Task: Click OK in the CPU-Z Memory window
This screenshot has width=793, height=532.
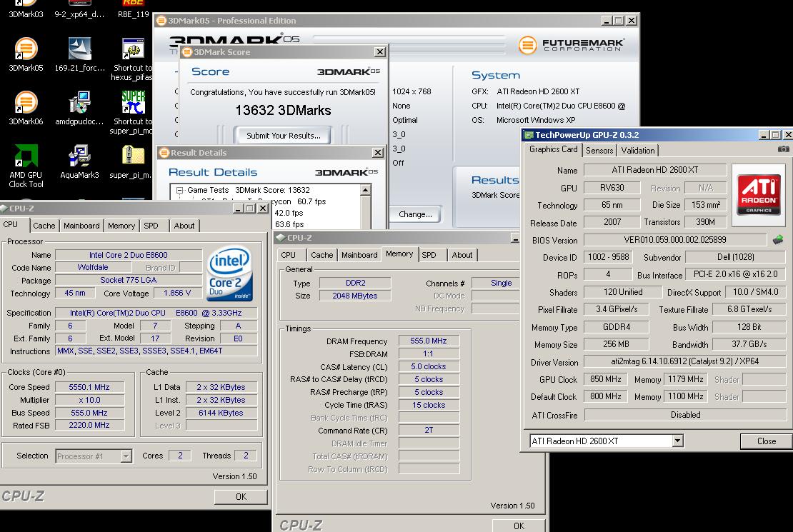Action: (519, 526)
